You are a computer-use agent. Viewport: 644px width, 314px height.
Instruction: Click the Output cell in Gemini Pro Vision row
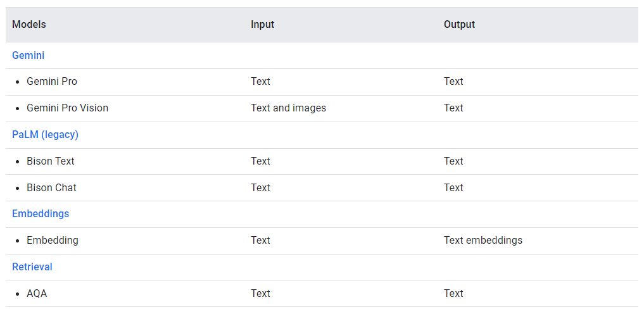[x=453, y=108]
